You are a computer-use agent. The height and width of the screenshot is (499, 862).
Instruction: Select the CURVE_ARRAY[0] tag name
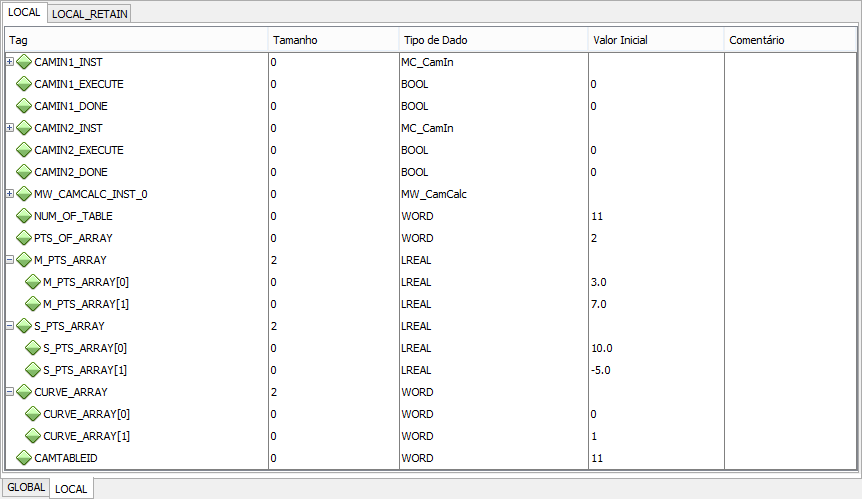[x=86, y=414]
